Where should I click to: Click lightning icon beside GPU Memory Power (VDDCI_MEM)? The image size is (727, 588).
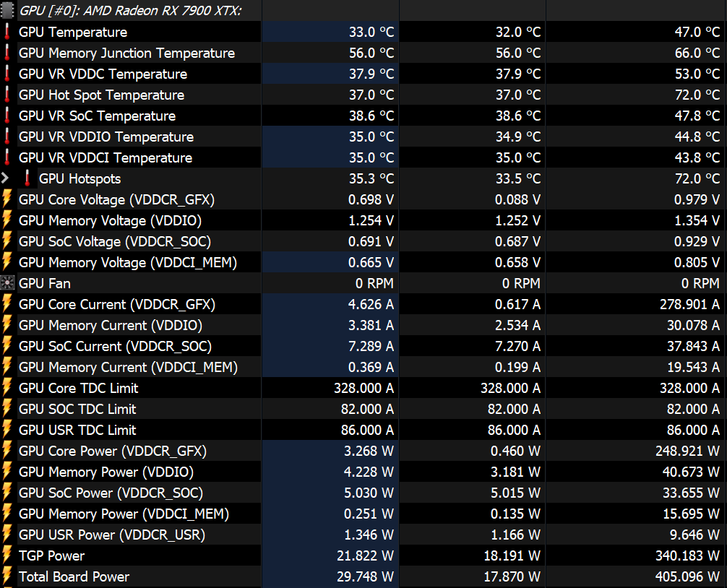[x=7, y=514]
